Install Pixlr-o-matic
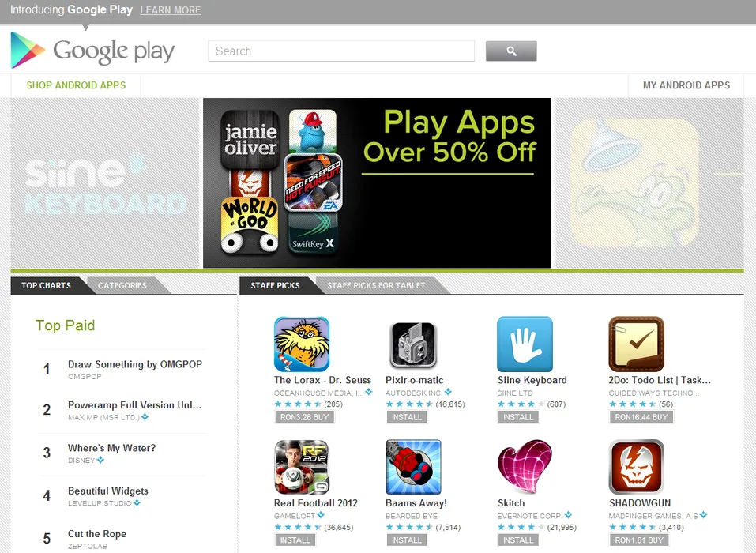Screen dimensions: 756x553 [x=407, y=417]
